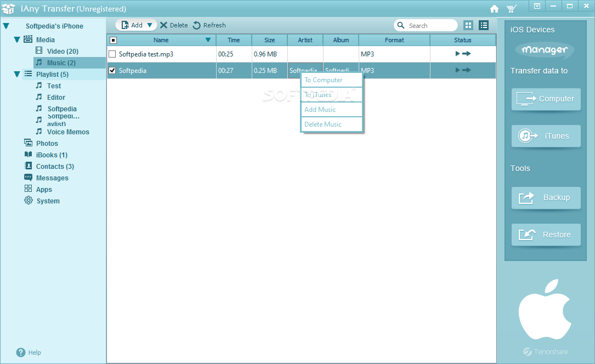Image resolution: width=595 pixels, height=364 pixels.
Task: Click the search magnifier icon
Action: [x=401, y=25]
